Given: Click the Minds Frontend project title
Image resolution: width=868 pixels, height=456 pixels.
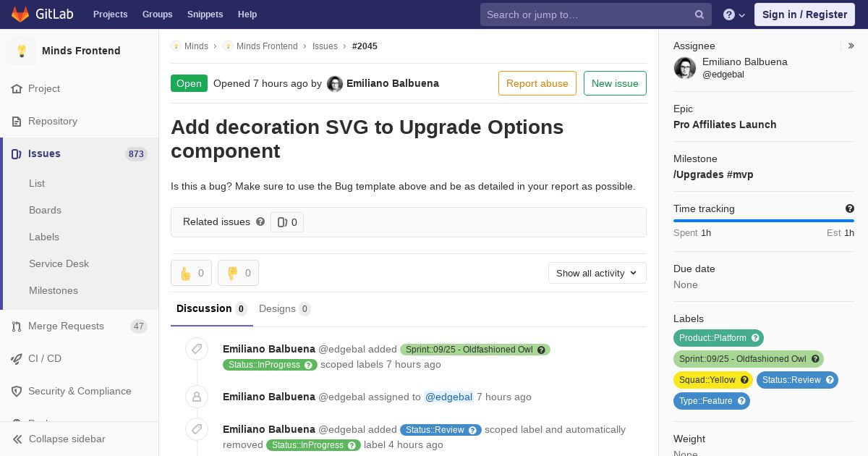Looking at the screenshot, I should 81,51.
